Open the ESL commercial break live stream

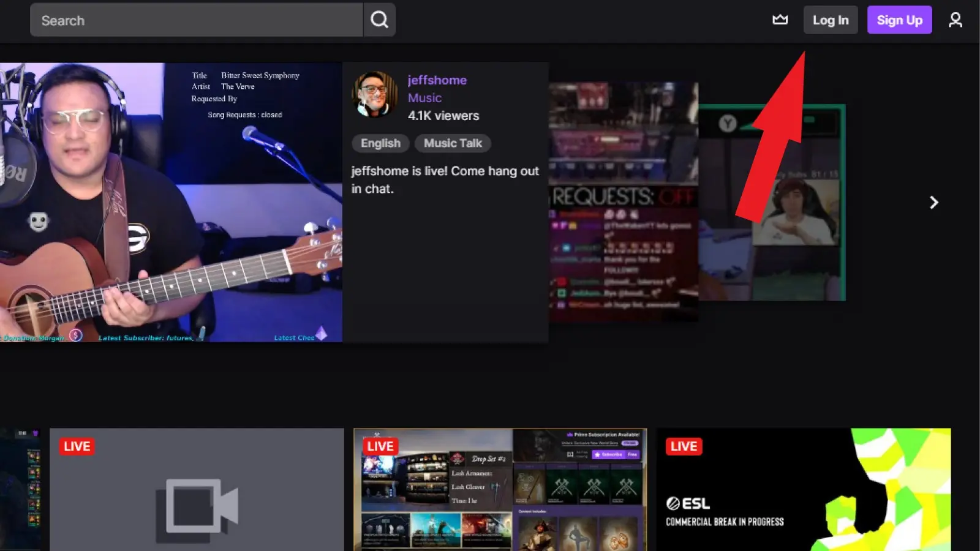click(x=804, y=490)
